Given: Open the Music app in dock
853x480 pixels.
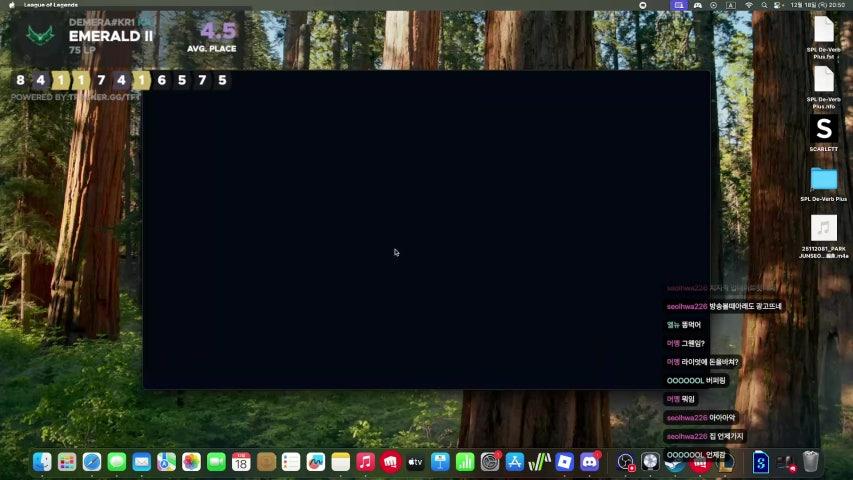Looking at the screenshot, I should pyautogui.click(x=365, y=462).
